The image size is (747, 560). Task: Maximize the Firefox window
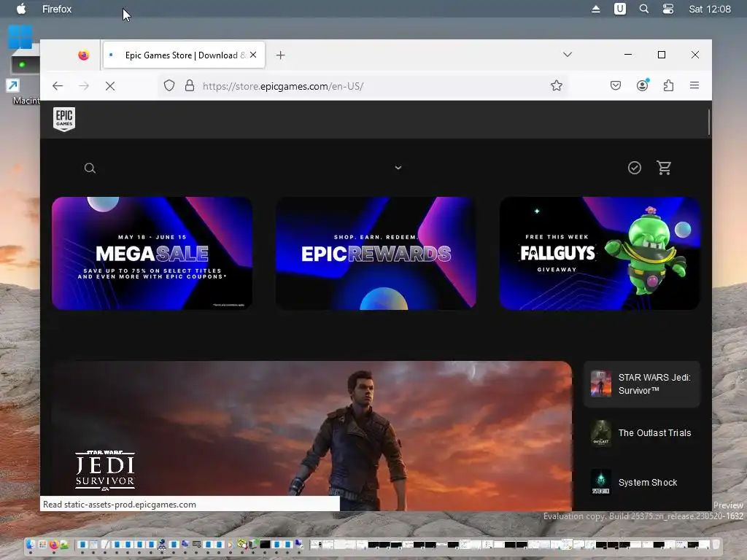coord(662,55)
